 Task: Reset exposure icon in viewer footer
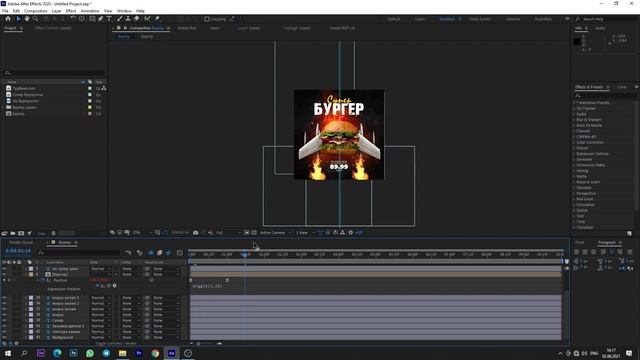(350, 233)
